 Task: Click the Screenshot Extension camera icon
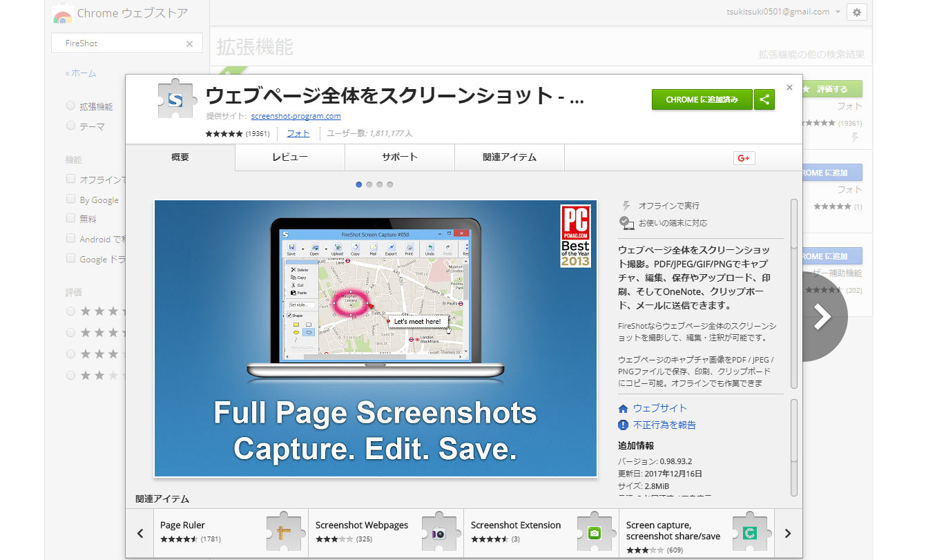tap(594, 532)
